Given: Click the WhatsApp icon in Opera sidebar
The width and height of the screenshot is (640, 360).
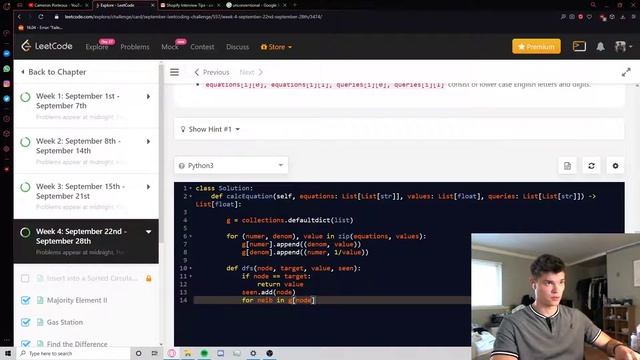Looking at the screenshot, I should 7,69.
